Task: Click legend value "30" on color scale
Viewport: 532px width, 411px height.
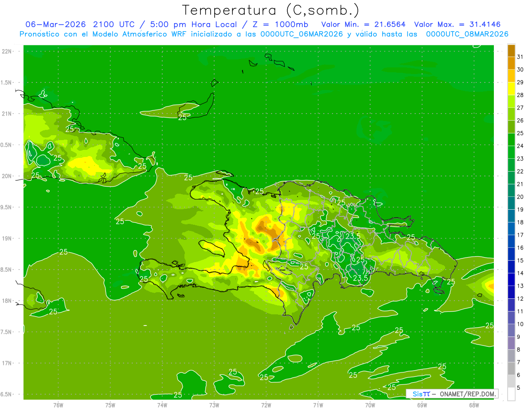Action: 520,70
